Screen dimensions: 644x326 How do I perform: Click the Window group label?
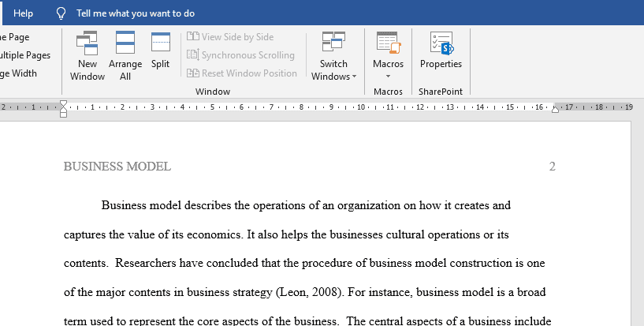213,92
